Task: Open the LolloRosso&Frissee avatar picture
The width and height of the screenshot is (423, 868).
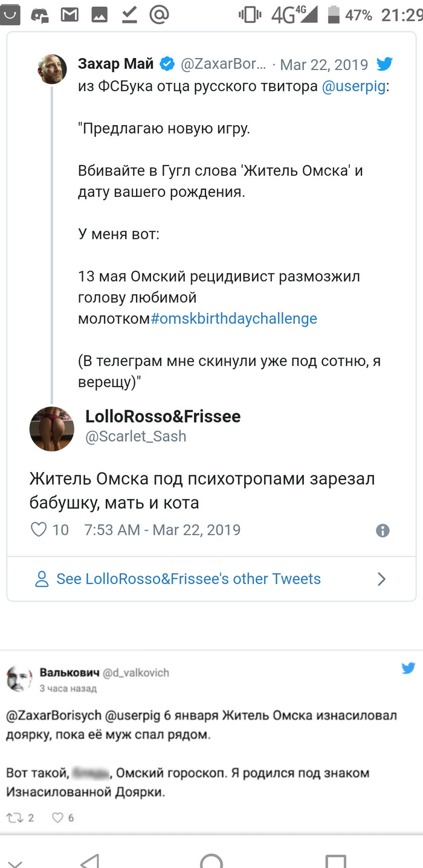Action: point(52,428)
